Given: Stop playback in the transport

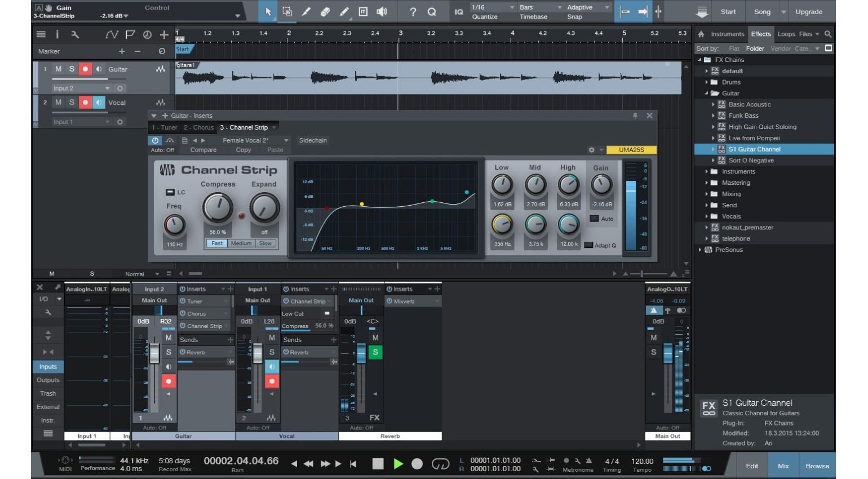Looking at the screenshot, I should 378,464.
